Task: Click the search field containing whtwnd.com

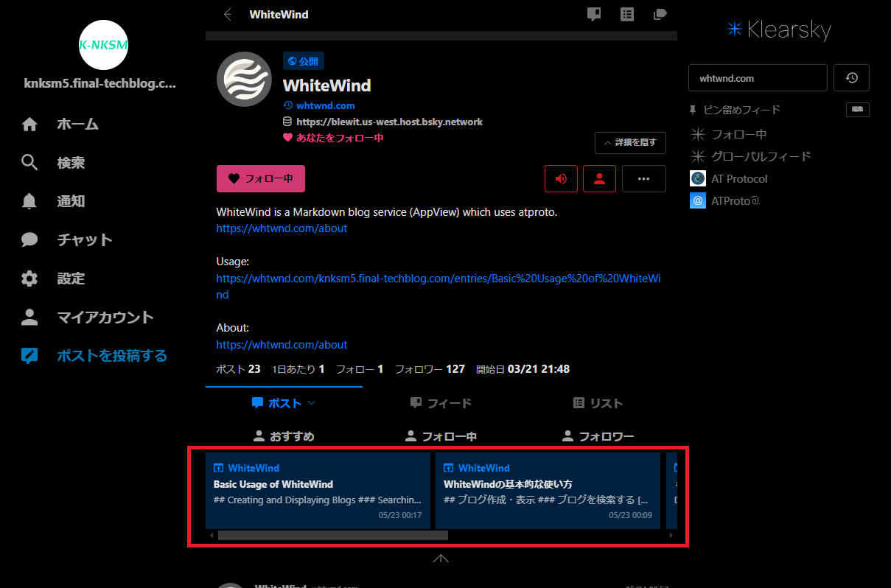Action: [758, 77]
